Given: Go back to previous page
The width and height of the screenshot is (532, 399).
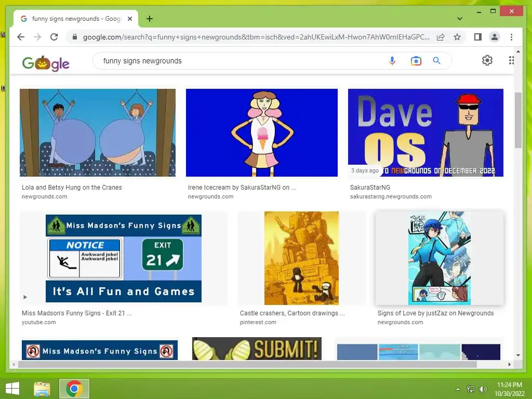Looking at the screenshot, I should [x=21, y=37].
